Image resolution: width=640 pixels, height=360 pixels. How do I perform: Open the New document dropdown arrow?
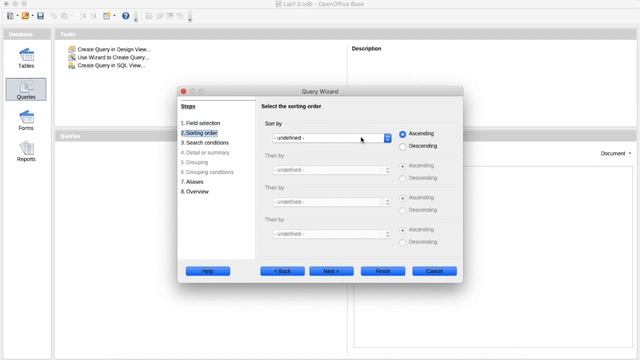tap(18, 16)
